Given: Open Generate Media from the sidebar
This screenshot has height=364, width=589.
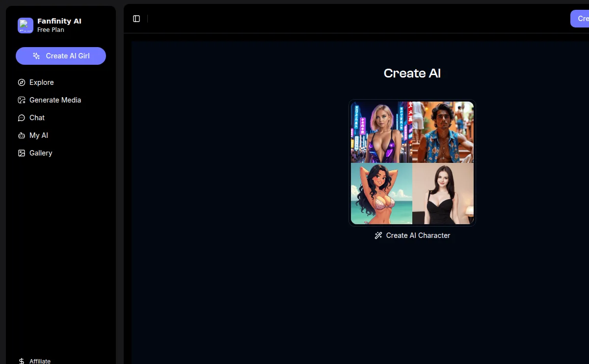Looking at the screenshot, I should click(x=61, y=100).
